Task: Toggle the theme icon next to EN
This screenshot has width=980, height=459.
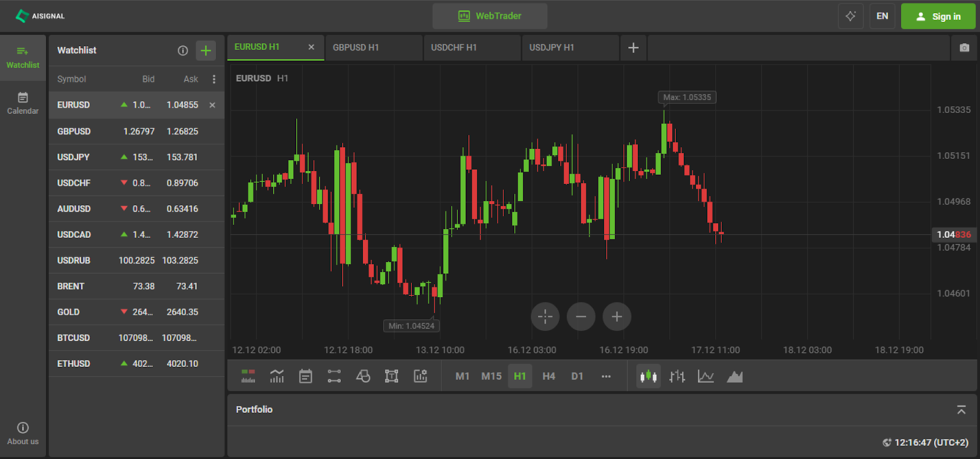Action: click(851, 16)
